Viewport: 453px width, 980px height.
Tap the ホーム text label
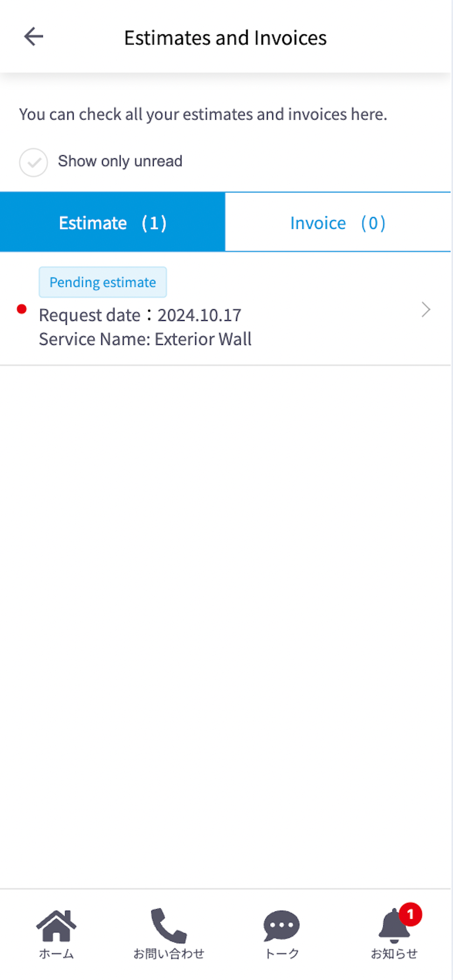point(56,954)
